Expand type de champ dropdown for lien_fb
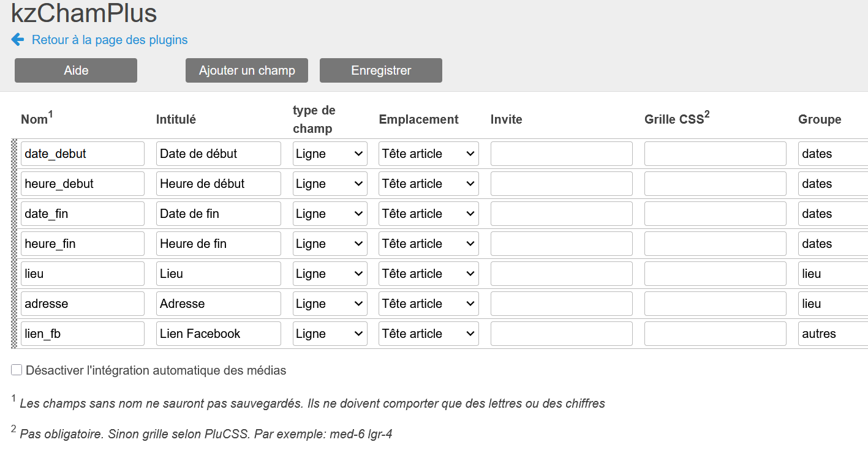This screenshot has height=453, width=868. (330, 334)
